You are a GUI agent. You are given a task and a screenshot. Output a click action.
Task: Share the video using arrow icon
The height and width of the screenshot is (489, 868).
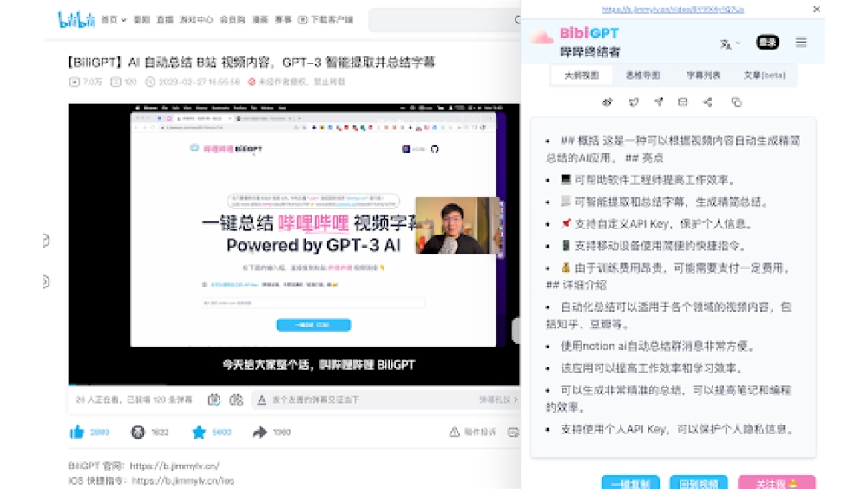(260, 432)
